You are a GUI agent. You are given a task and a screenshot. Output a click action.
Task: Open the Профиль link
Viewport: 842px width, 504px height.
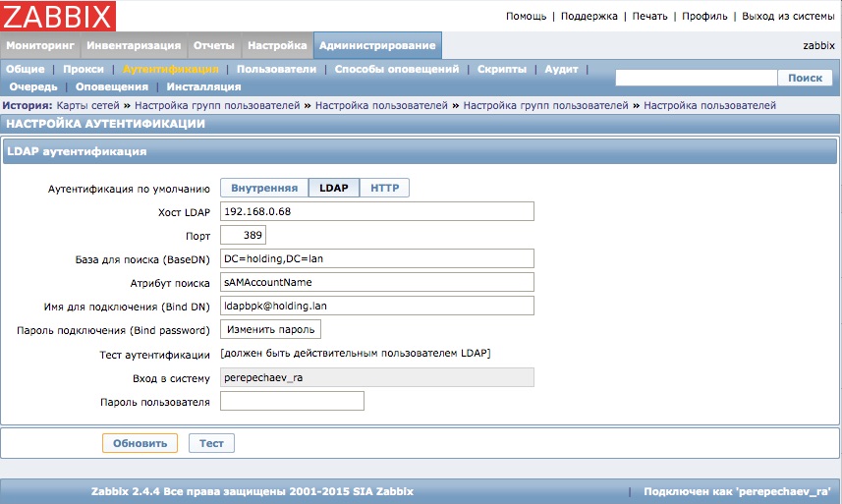click(704, 16)
